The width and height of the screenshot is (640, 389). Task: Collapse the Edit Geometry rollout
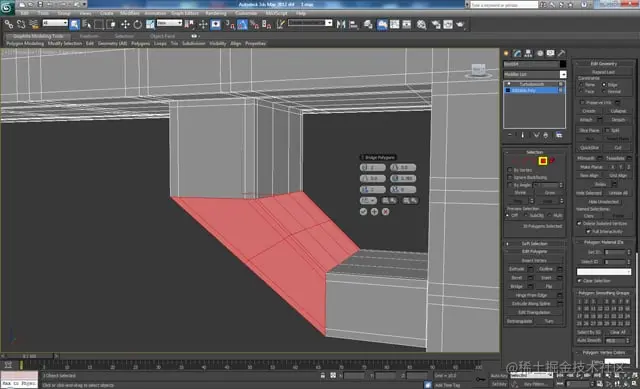pos(603,64)
